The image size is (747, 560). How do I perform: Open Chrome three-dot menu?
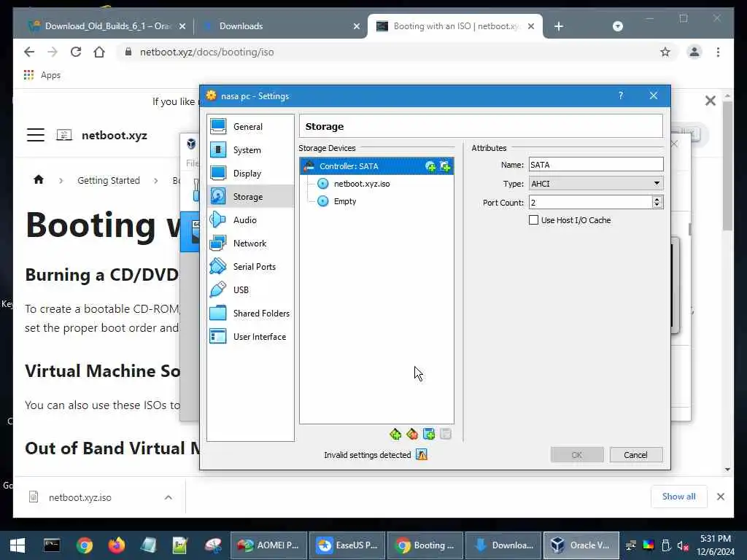tap(718, 52)
